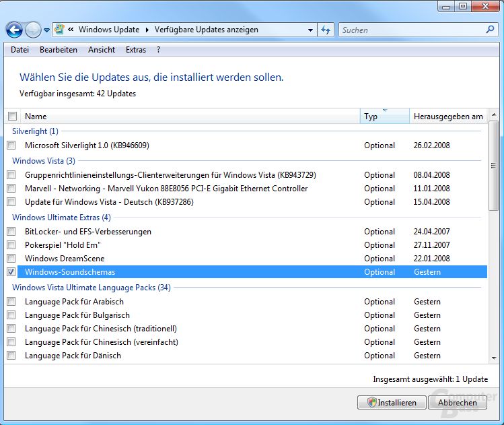Collapse the Silverlight (1) group
504x425 pixels.
point(36,131)
